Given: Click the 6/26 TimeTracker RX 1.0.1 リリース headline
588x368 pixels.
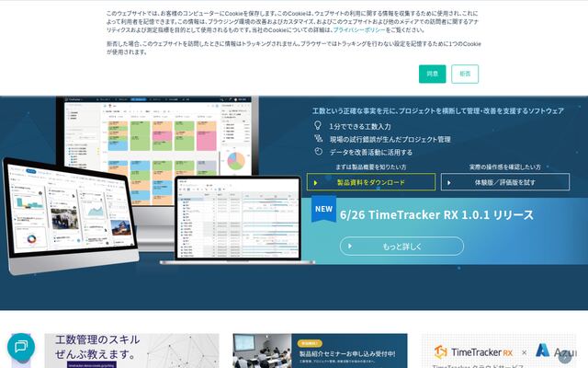Looking at the screenshot, I should [436, 214].
